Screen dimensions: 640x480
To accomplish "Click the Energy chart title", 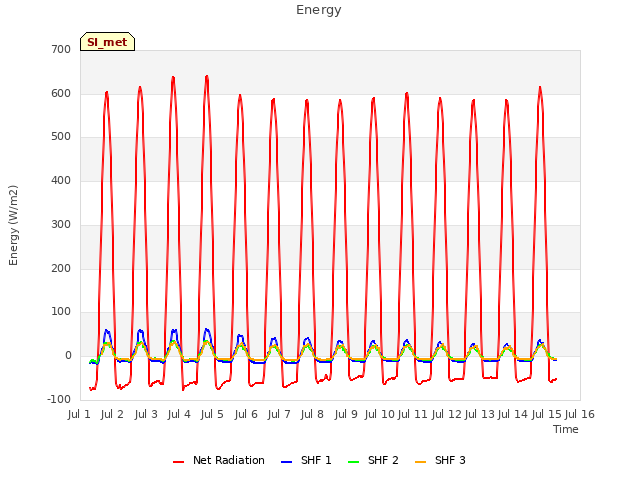I will 319,9.
